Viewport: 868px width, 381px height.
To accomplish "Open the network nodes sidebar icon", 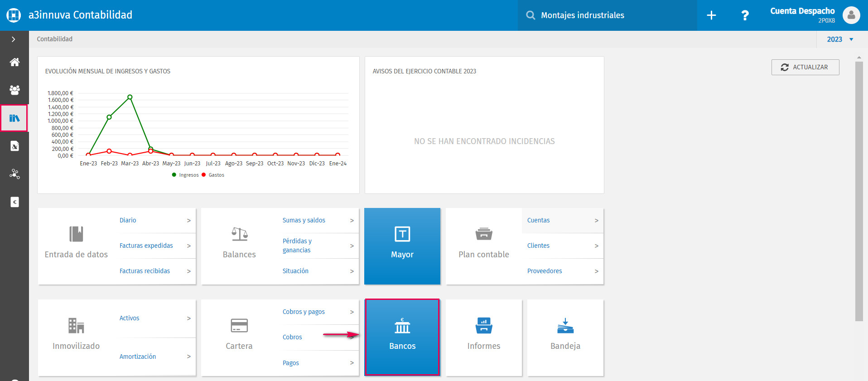I will point(14,174).
